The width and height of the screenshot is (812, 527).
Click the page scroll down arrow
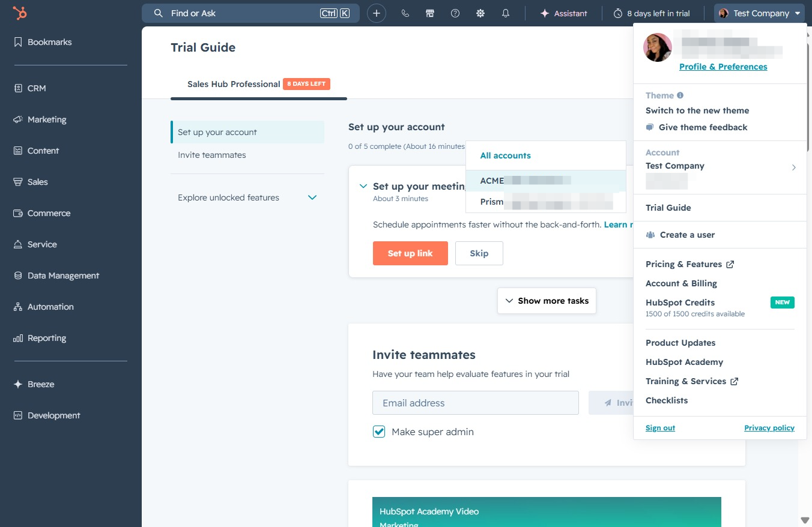[805, 520]
